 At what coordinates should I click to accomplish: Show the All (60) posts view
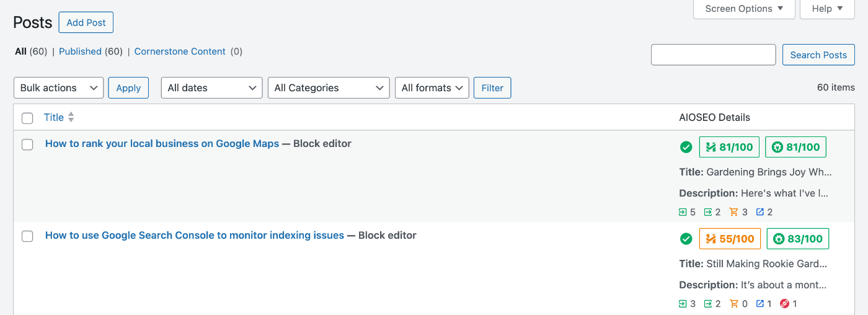[x=31, y=51]
